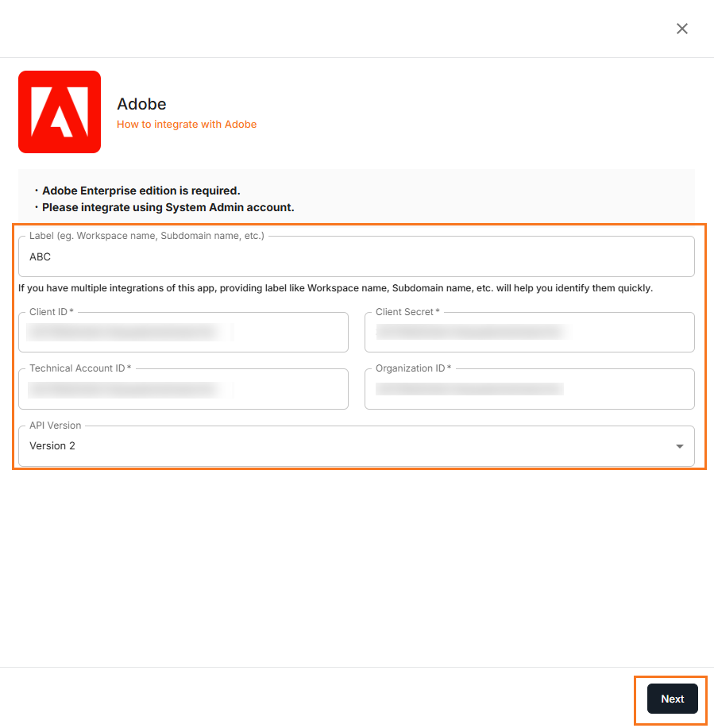Click the API Version dropdown arrow
Viewport: 714px width, 728px height.
point(680,446)
